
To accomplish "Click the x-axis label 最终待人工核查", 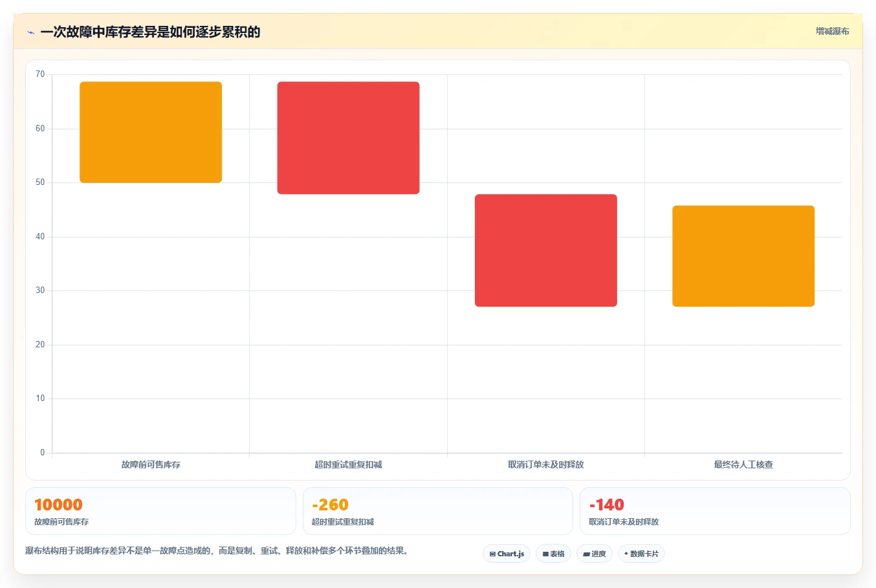I will click(x=743, y=464).
